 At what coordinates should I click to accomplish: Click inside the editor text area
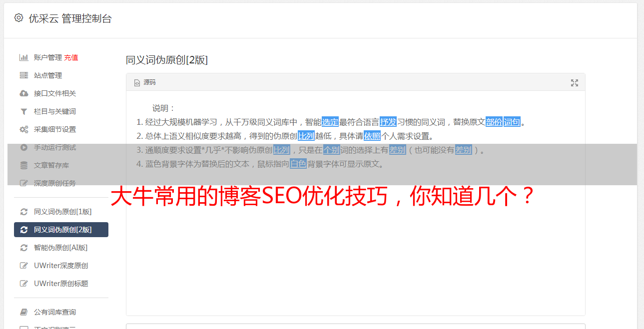[355, 250]
